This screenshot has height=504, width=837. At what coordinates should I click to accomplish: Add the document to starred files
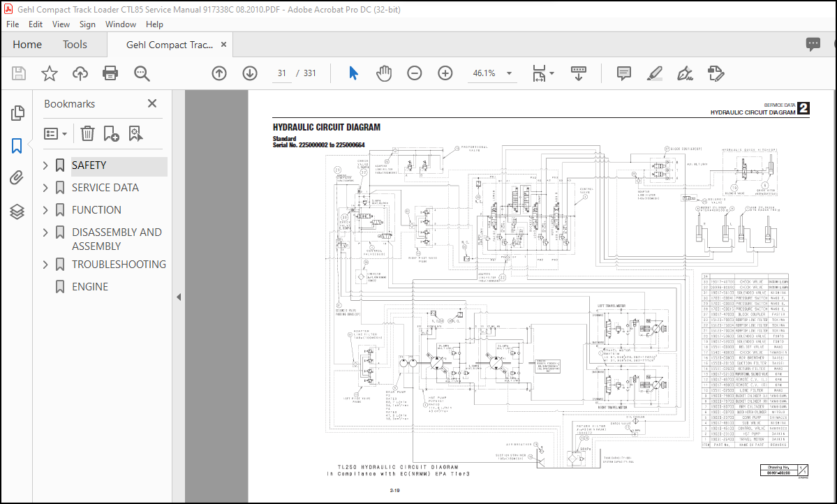click(x=50, y=73)
